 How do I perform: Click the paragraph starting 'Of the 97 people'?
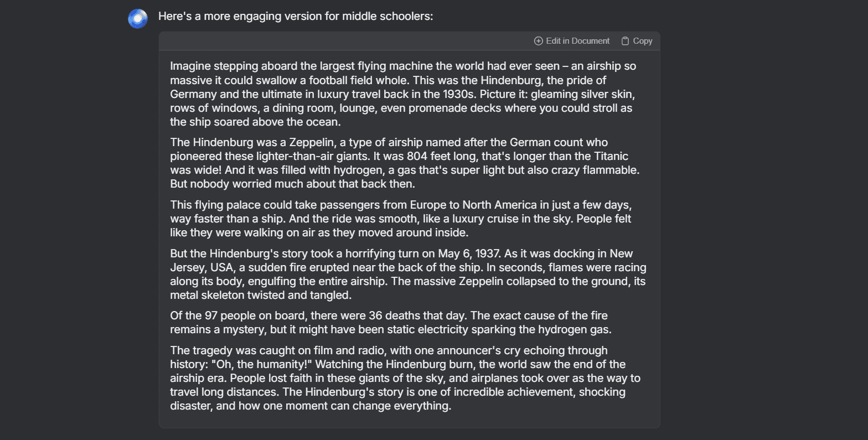[x=391, y=322]
